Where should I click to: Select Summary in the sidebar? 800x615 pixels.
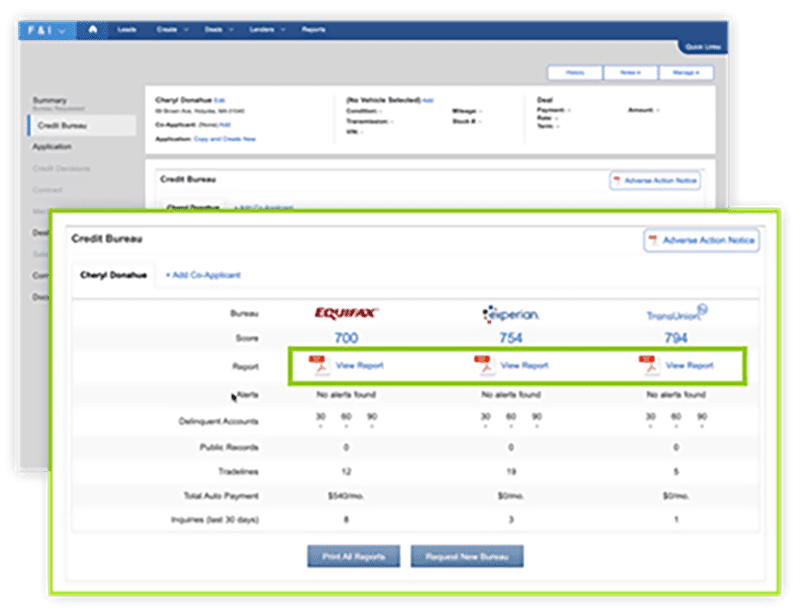pos(49,100)
